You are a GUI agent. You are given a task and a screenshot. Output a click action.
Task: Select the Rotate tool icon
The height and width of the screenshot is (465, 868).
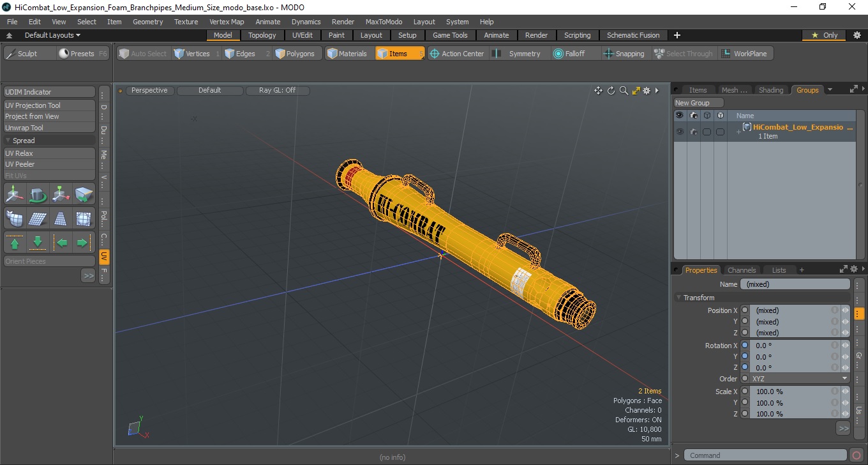[38, 194]
